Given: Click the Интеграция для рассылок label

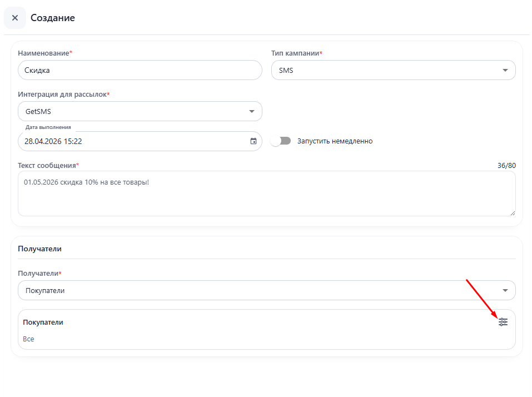Looking at the screenshot, I should point(62,95).
